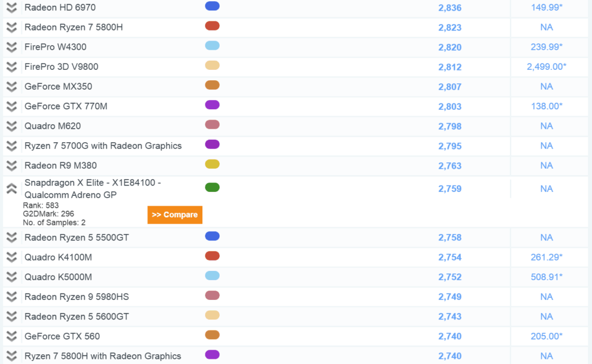This screenshot has height=364, width=592.
Task: Open the GeForce GTX 770M link
Action: pyautogui.click(x=66, y=106)
